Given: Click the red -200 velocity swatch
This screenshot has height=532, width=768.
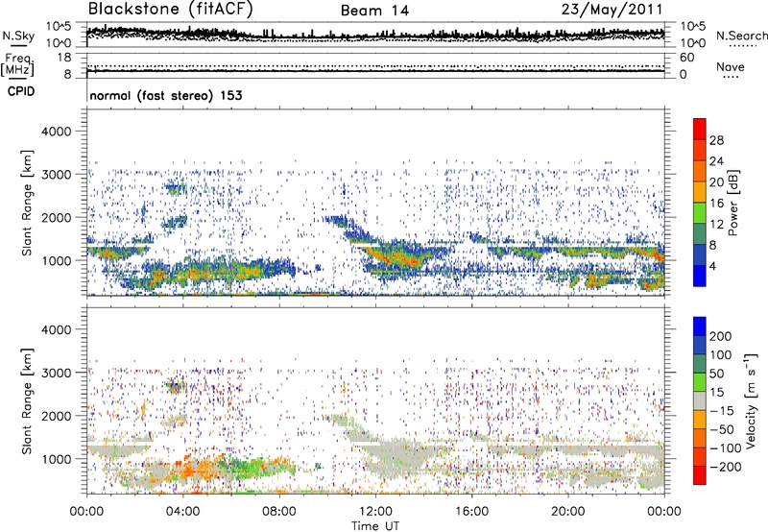Looking at the screenshot, I should [700, 475].
